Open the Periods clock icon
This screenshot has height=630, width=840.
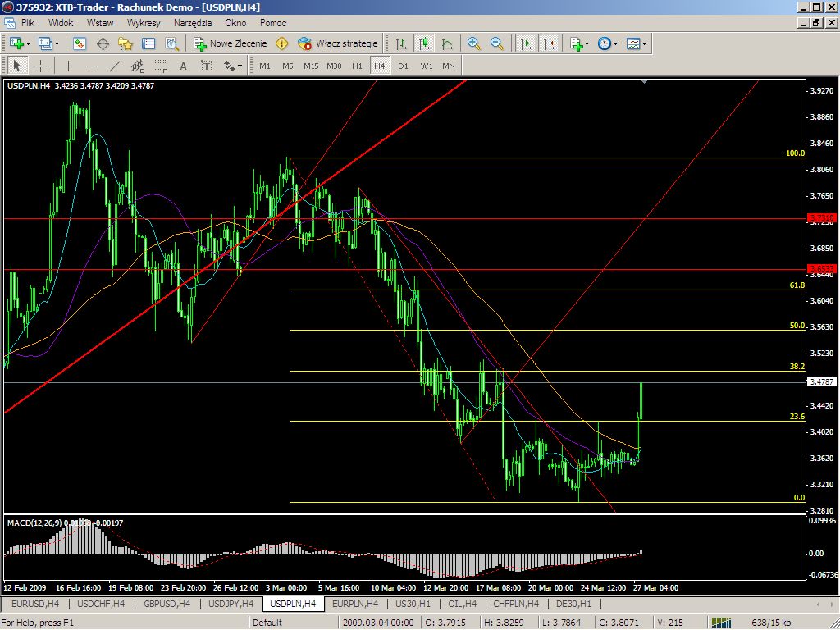(x=605, y=43)
